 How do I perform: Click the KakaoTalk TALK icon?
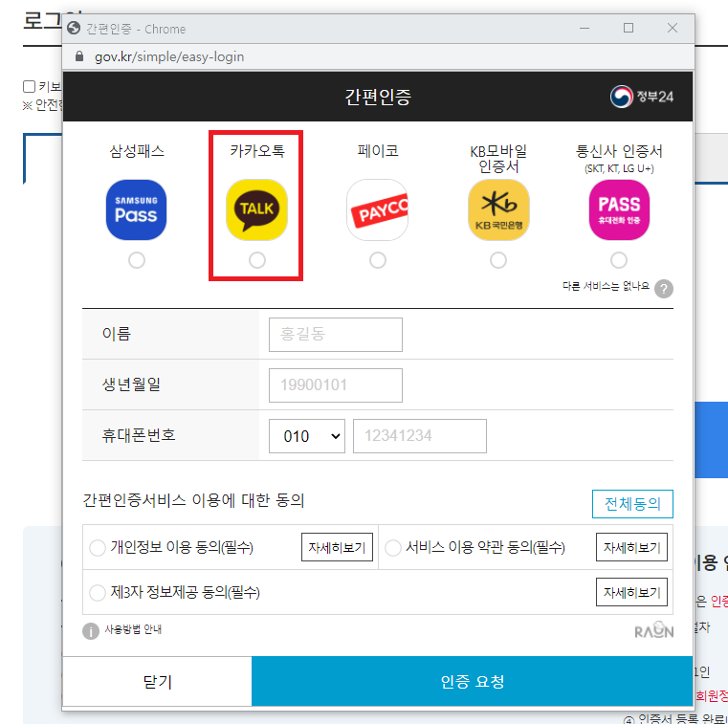pos(256,209)
